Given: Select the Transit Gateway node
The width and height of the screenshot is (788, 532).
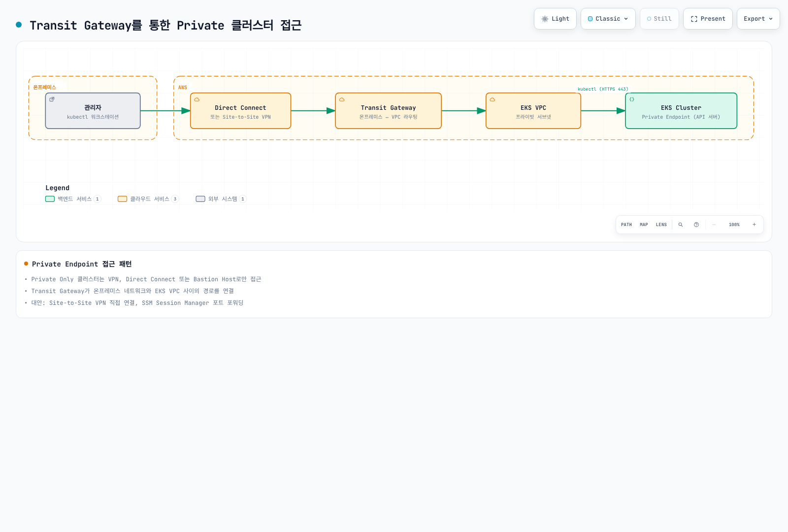Looking at the screenshot, I should 388,111.
